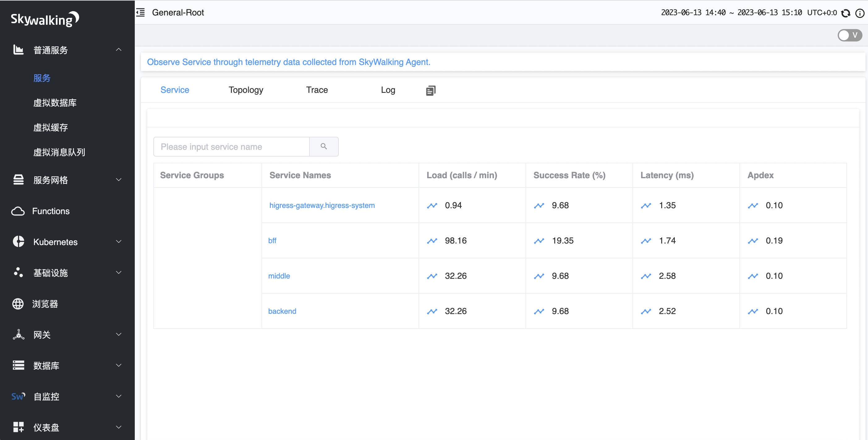Show latency trend for backend
868x440 pixels.
pyautogui.click(x=646, y=311)
